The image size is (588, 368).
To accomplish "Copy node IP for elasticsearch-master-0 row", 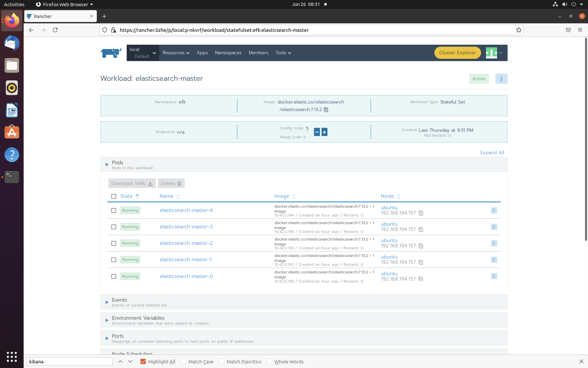I will coord(421,279).
